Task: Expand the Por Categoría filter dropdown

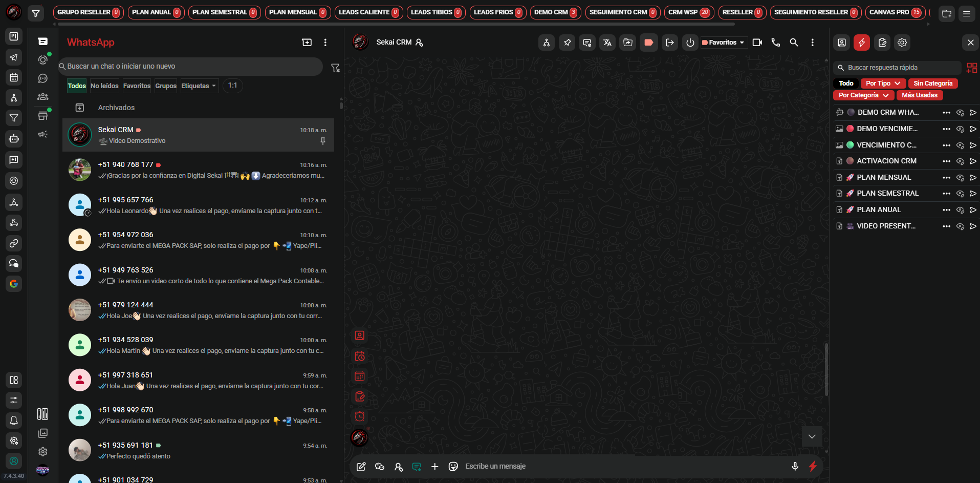Action: 864,95
